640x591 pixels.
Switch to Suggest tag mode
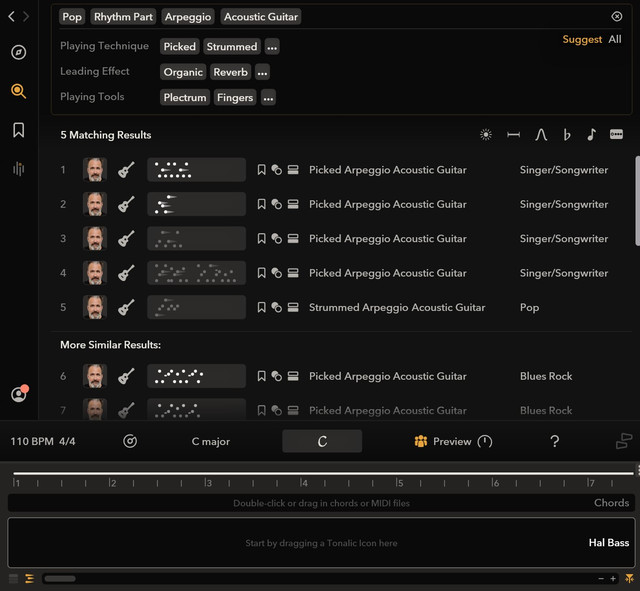(582, 39)
